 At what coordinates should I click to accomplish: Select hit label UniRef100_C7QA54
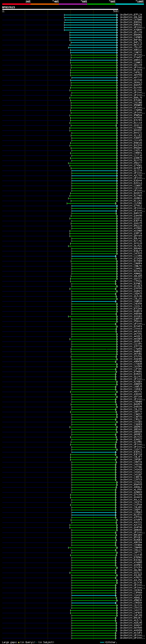(131, 349)
